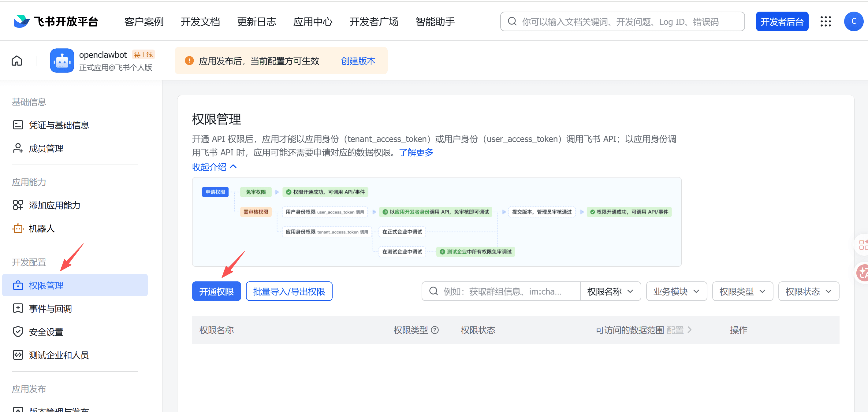Open the 权限状态 filter dropdown
Image resolution: width=868 pixels, height=412 pixels.
pos(808,291)
